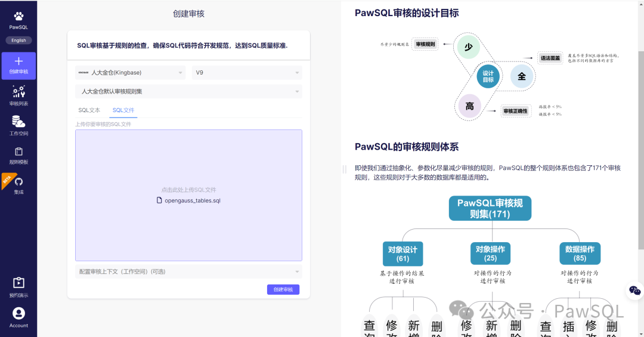Open the 配置审核上下文 workspace dropdown
The height and width of the screenshot is (337, 644).
pyautogui.click(x=188, y=271)
